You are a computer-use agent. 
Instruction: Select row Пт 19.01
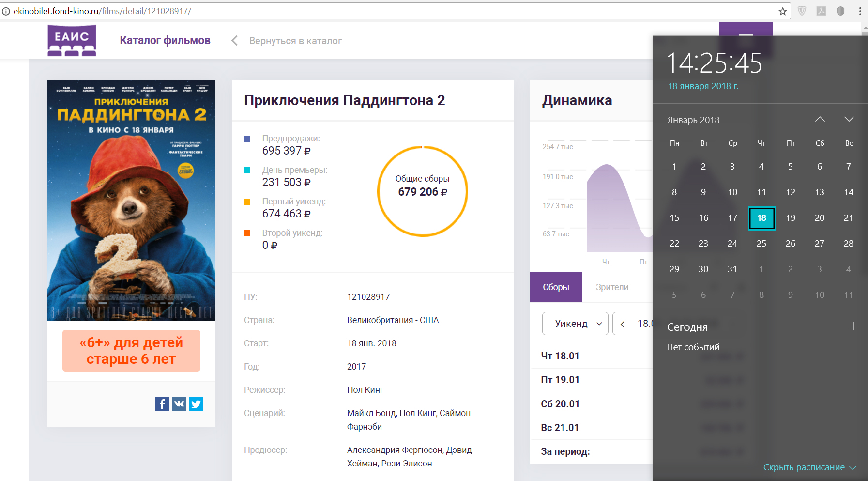[592, 380]
